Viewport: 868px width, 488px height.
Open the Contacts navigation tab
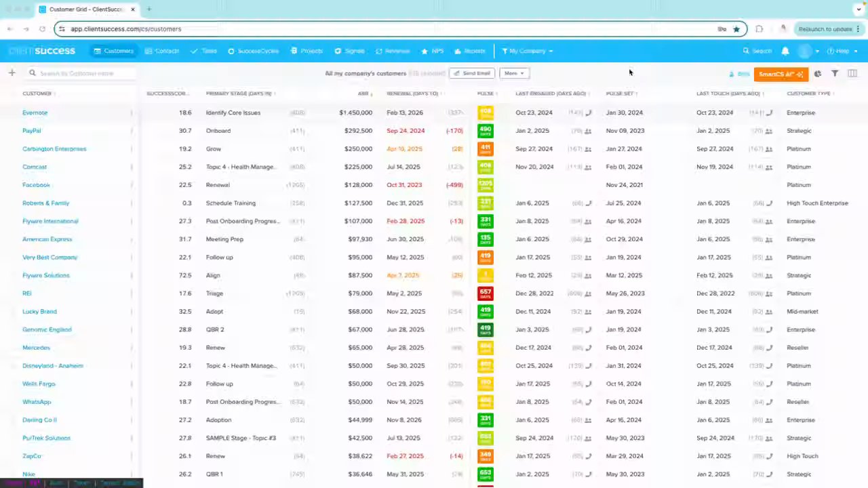click(x=162, y=51)
